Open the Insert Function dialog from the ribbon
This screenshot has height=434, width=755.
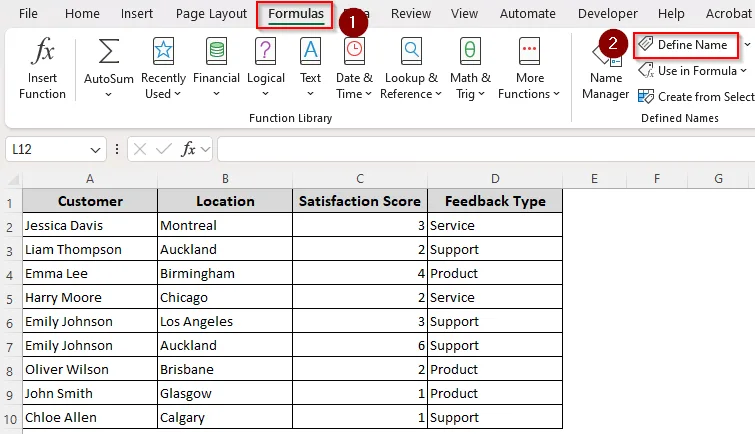[x=42, y=67]
